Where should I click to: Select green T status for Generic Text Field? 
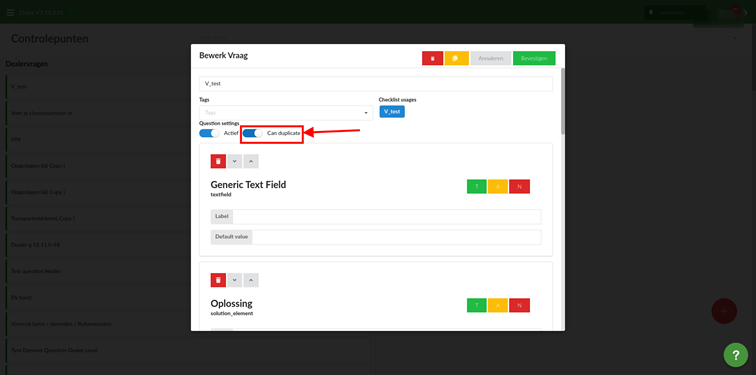(477, 187)
